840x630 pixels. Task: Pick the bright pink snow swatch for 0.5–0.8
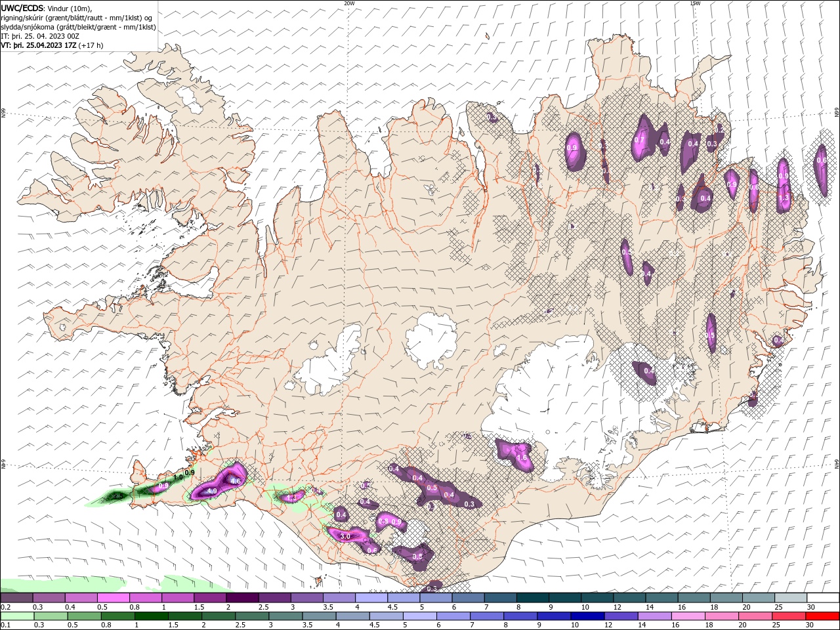(114, 598)
